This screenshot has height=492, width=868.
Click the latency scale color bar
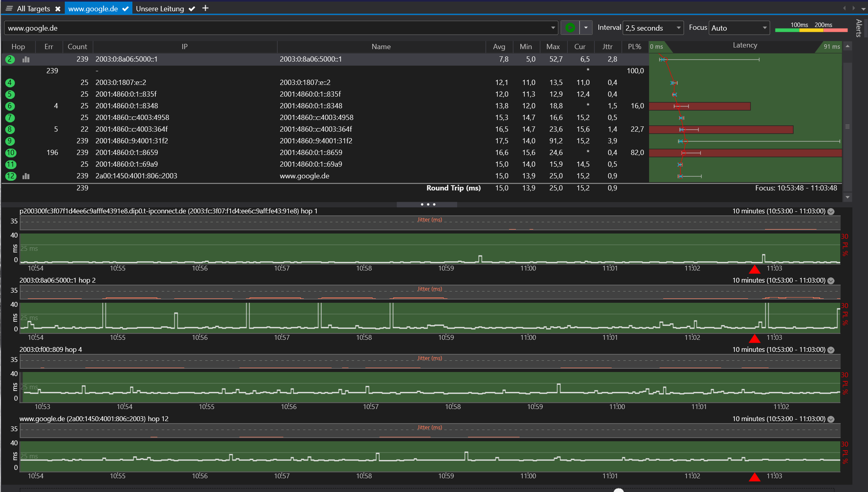point(811,30)
